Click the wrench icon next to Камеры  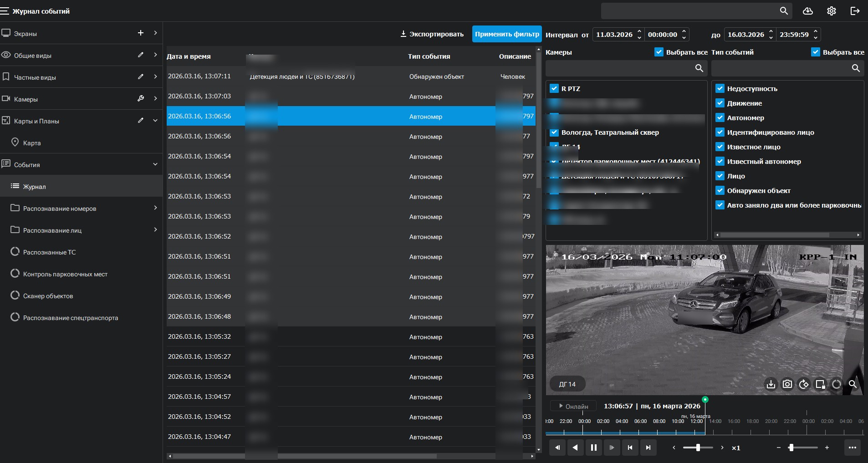pyautogui.click(x=141, y=98)
